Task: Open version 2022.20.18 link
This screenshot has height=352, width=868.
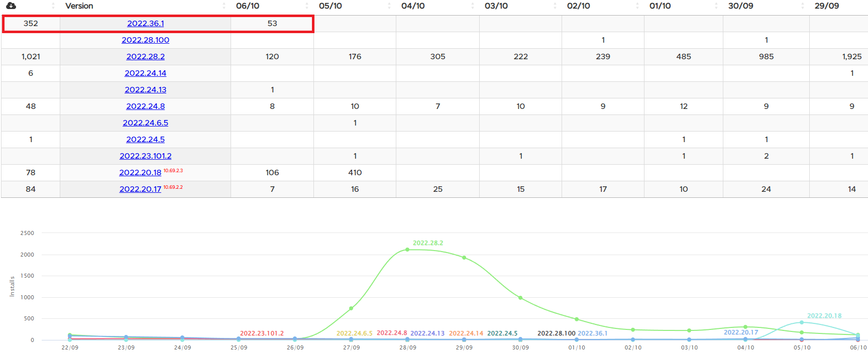Action: tap(140, 173)
